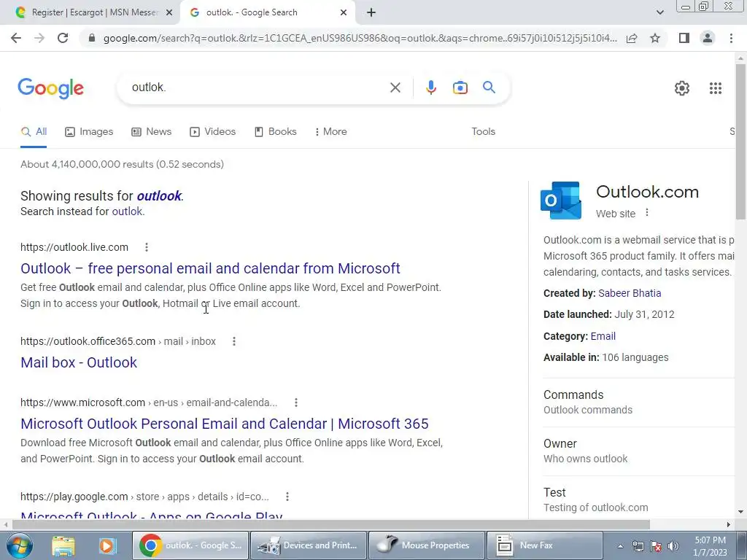
Task: Go back to the previous page
Action: tap(16, 38)
